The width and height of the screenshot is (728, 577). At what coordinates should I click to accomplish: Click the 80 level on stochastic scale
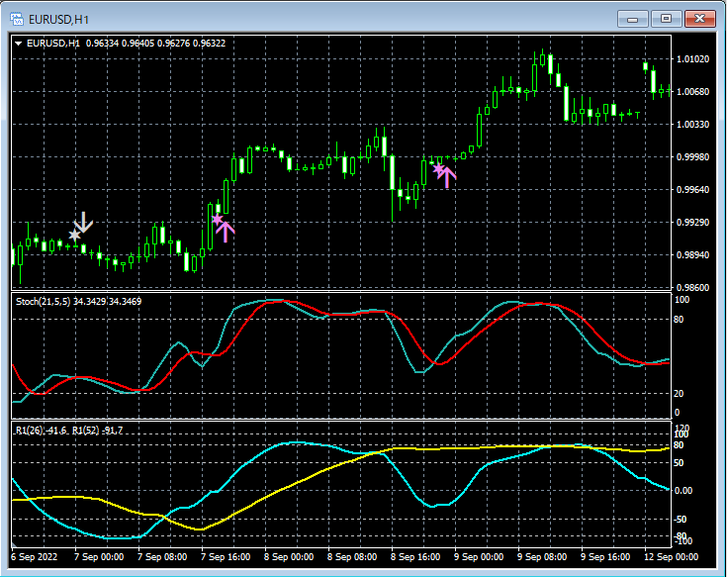tap(681, 320)
